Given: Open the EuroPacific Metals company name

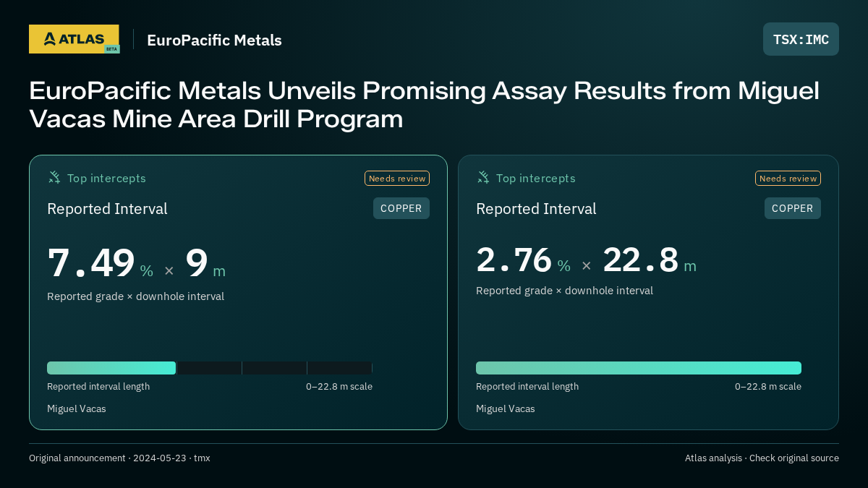Looking at the screenshot, I should tap(214, 40).
